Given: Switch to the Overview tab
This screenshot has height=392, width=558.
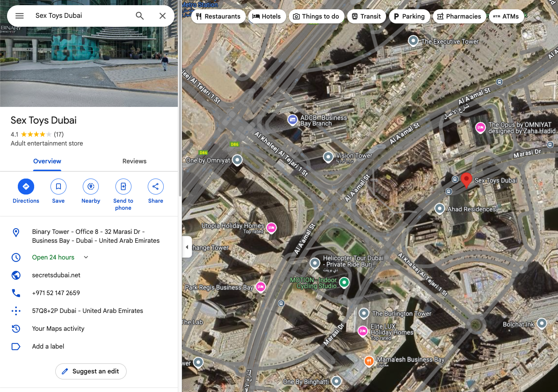Looking at the screenshot, I should (x=47, y=161).
